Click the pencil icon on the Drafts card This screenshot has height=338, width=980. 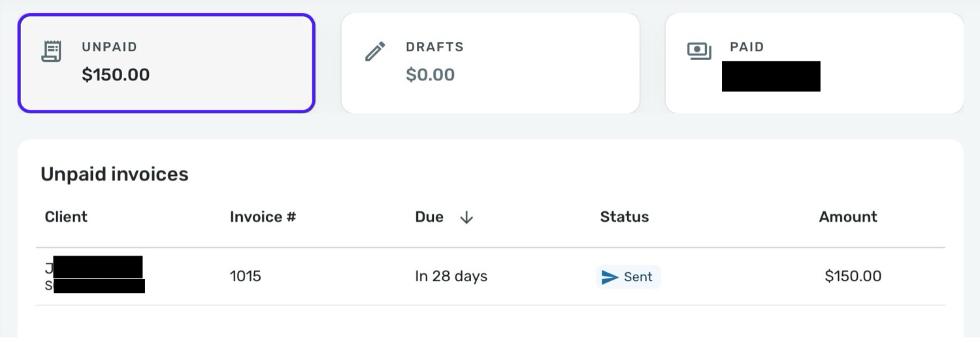tap(375, 52)
